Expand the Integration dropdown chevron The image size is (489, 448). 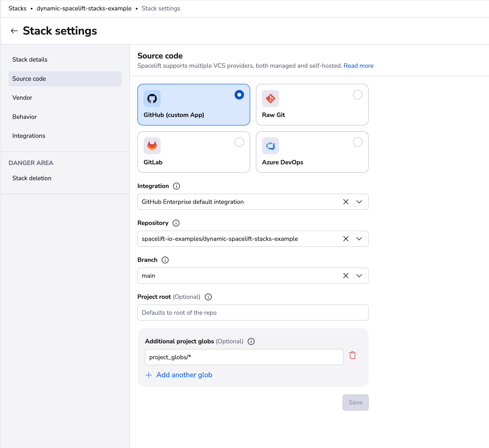359,202
